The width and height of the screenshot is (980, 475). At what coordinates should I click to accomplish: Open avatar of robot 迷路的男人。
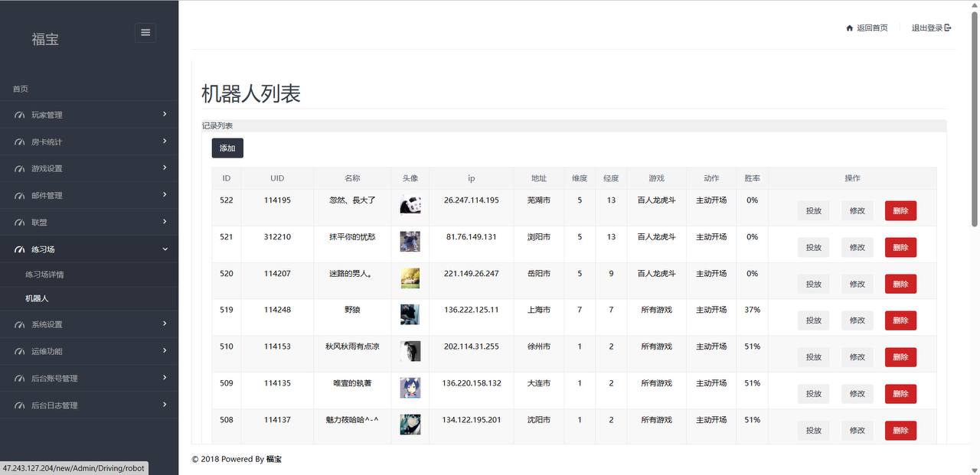click(x=410, y=278)
